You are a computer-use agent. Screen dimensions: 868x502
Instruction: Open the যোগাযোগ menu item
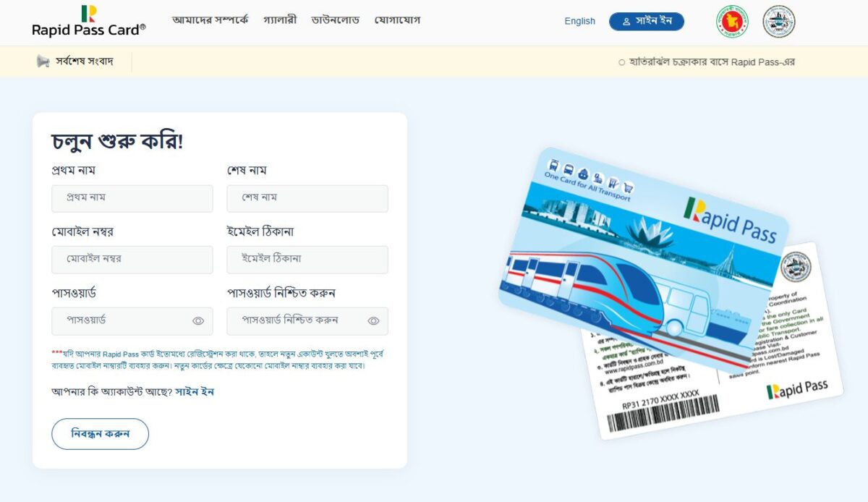[x=397, y=20]
